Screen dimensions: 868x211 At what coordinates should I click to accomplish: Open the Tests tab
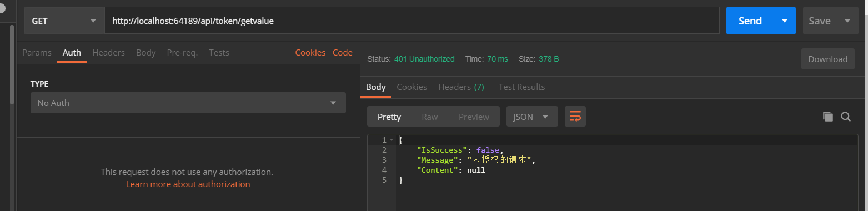pyautogui.click(x=219, y=52)
